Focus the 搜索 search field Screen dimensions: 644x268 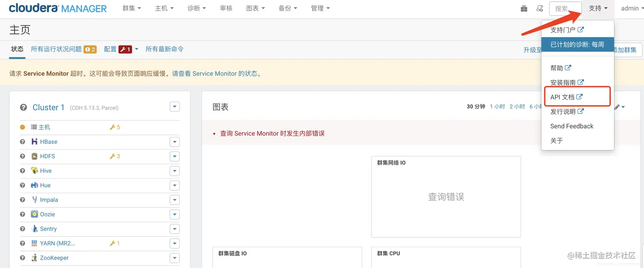click(x=565, y=9)
